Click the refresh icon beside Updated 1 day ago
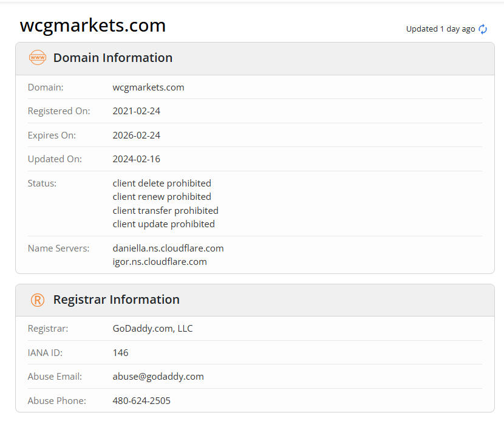504x421 pixels. tap(483, 29)
